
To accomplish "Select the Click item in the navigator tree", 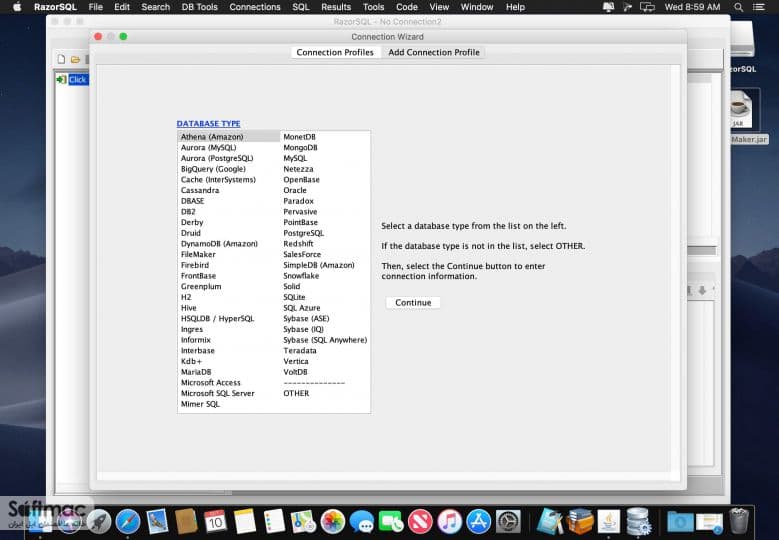I will (78, 79).
